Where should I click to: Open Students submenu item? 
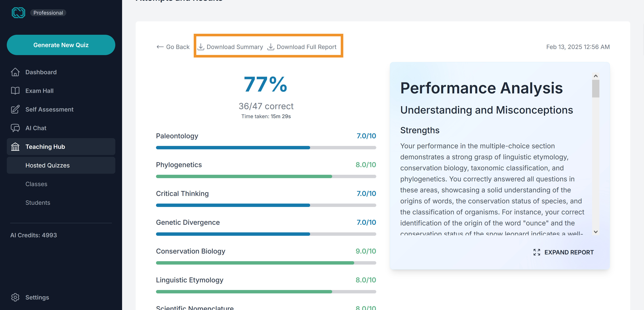[61, 203]
